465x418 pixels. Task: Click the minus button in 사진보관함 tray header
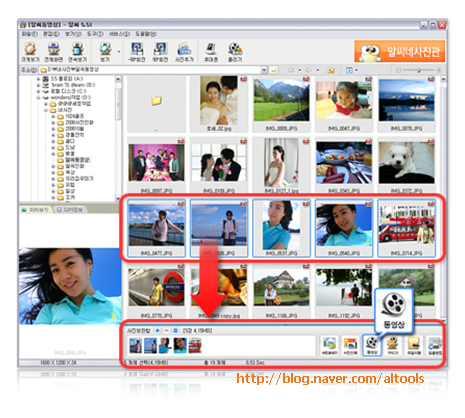tap(167, 330)
